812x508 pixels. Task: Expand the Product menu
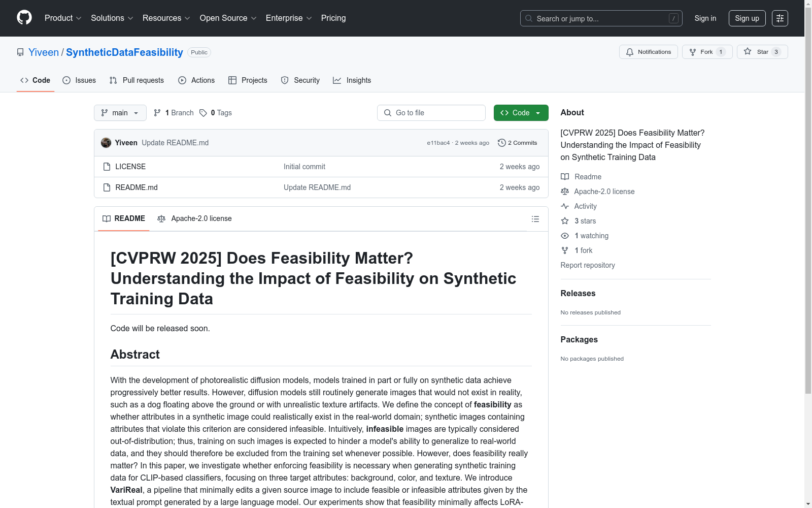(x=63, y=18)
